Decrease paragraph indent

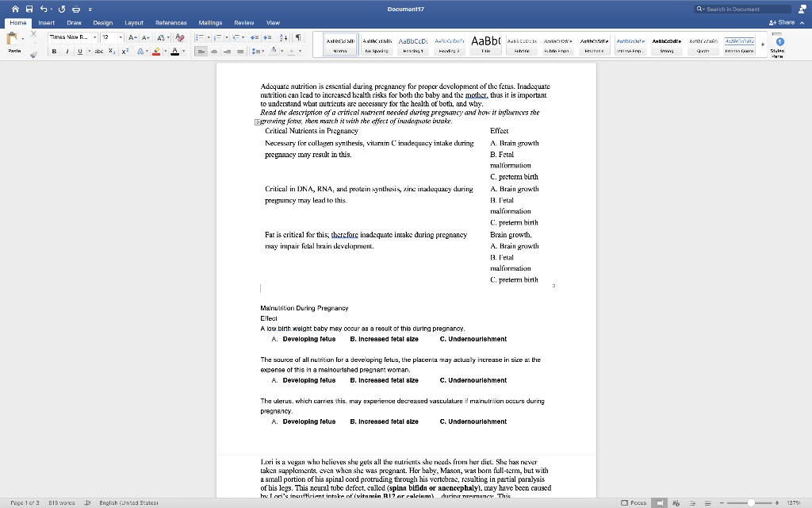pos(255,37)
